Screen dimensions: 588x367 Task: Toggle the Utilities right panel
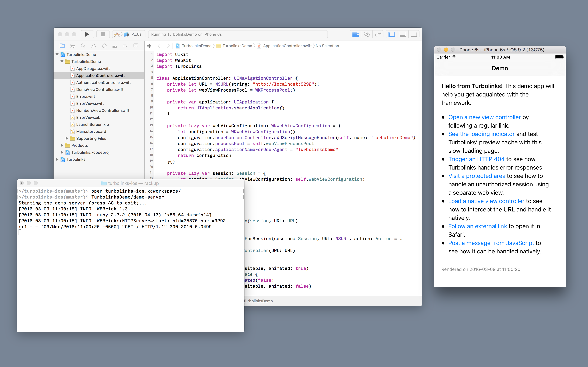point(414,34)
